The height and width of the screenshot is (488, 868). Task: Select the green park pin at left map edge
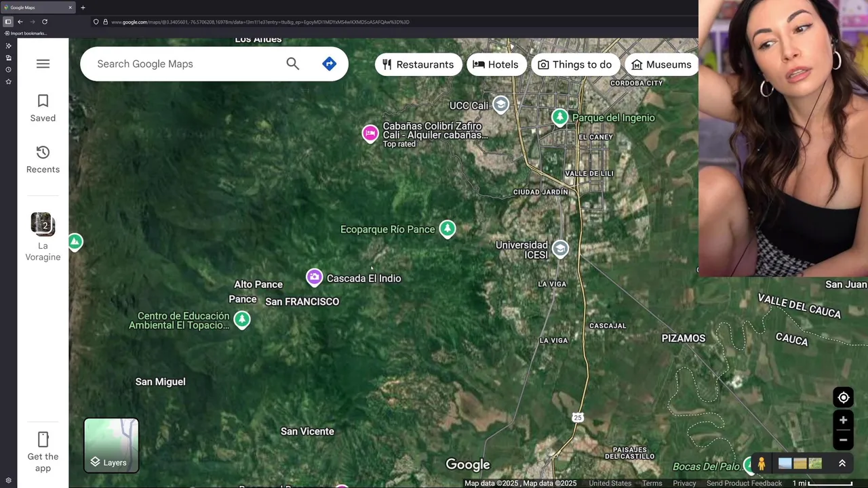(x=75, y=242)
